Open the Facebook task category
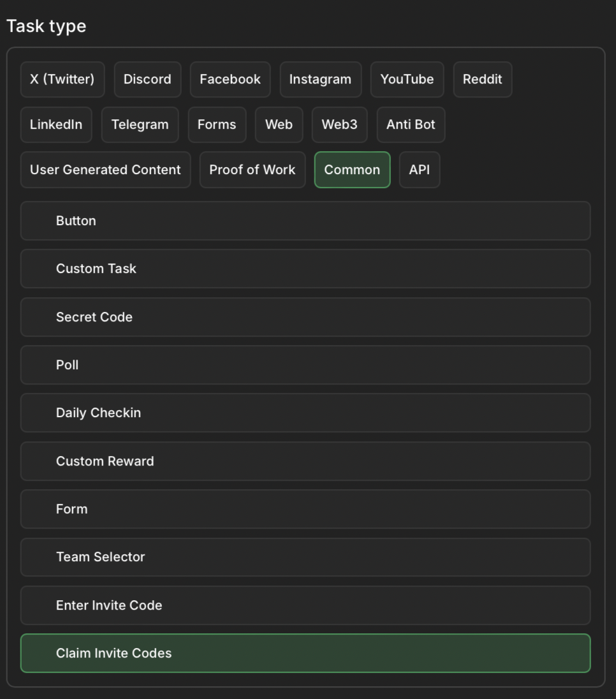The width and height of the screenshot is (616, 699). (x=230, y=80)
